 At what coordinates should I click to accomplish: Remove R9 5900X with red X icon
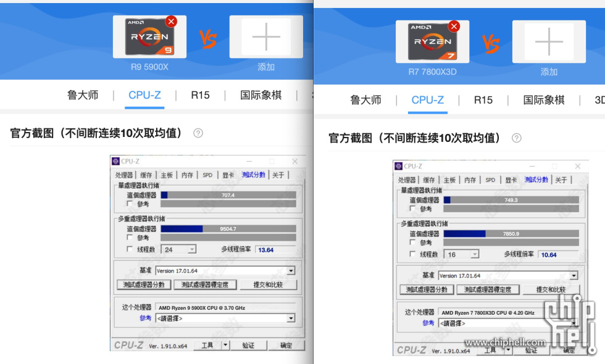171,22
